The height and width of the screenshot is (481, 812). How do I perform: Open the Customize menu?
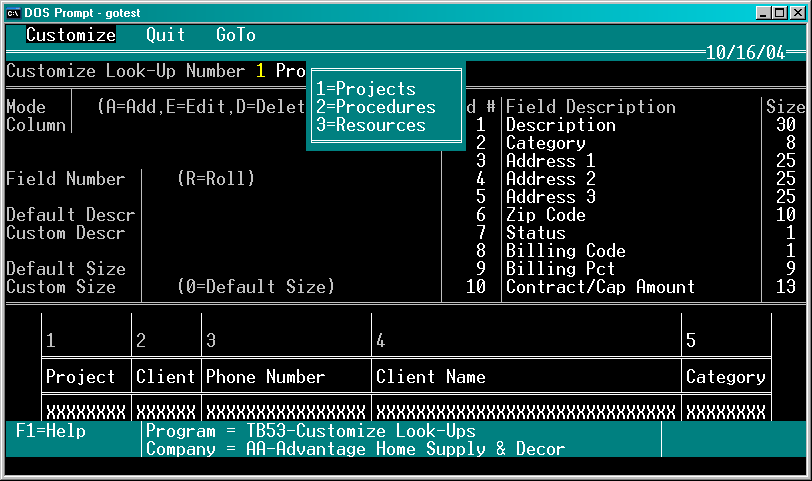(71, 35)
